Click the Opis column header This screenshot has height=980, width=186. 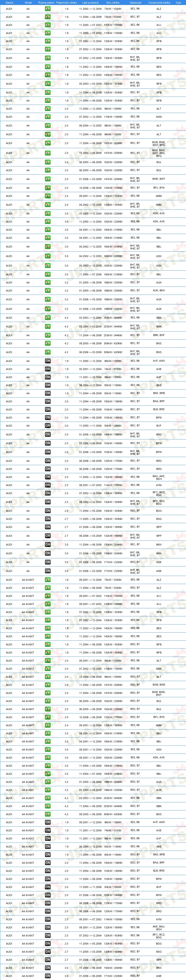click(178, 2)
